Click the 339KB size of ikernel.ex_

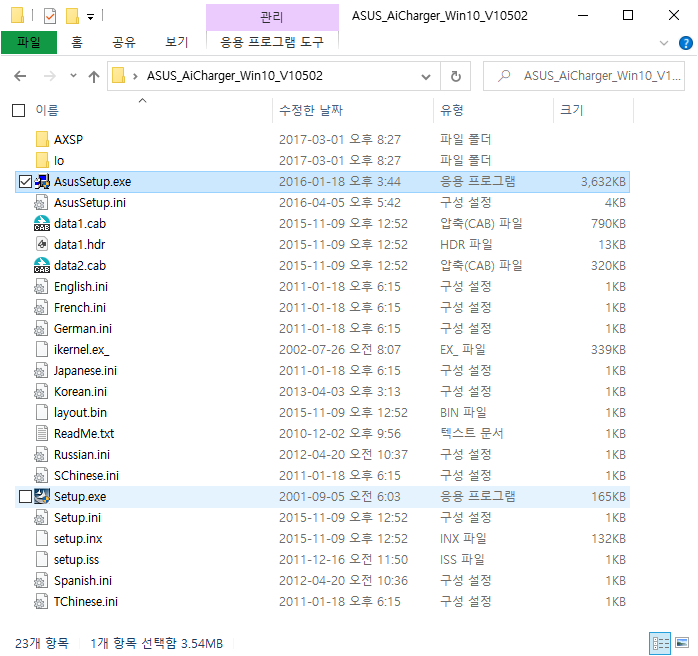pyautogui.click(x=608, y=349)
